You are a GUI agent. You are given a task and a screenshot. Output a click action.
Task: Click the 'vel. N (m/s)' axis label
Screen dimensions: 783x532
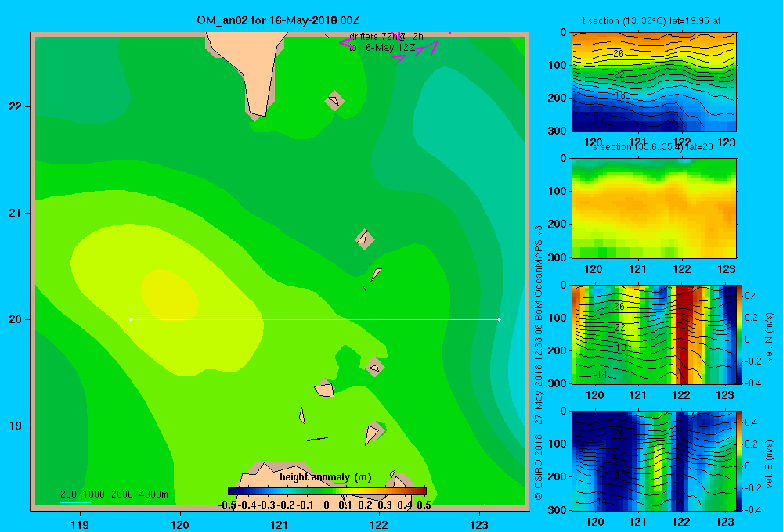(x=769, y=337)
